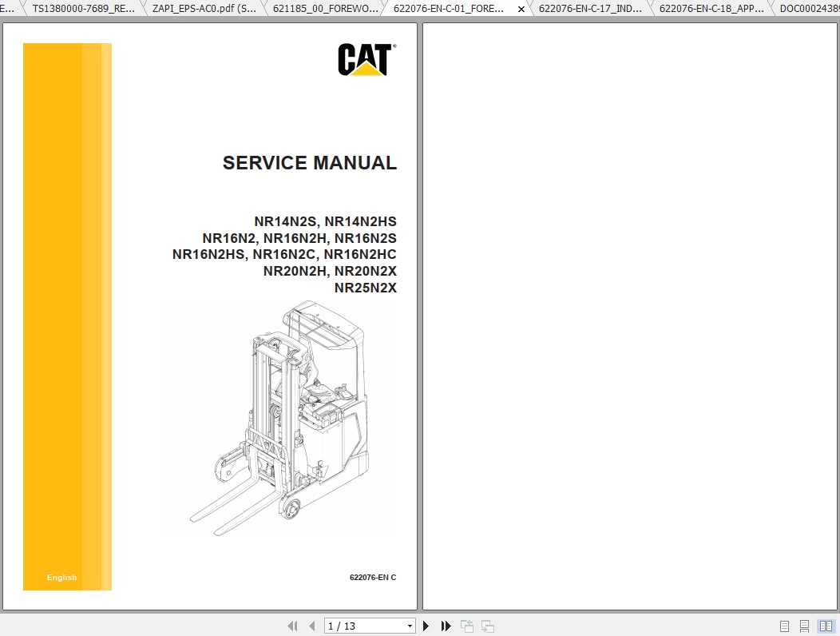840x636 pixels.
Task: Toggle continuous page scrolling mode
Action: (x=802, y=626)
